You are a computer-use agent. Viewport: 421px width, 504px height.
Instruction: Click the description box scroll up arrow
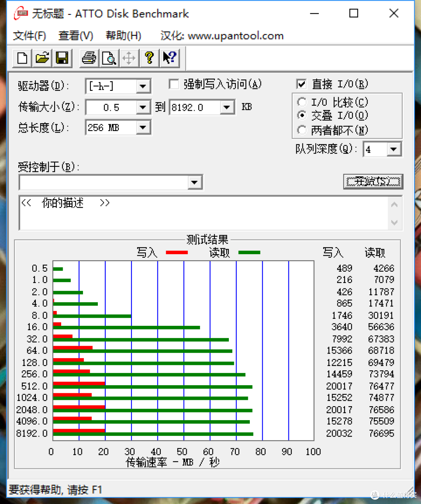coord(394,205)
